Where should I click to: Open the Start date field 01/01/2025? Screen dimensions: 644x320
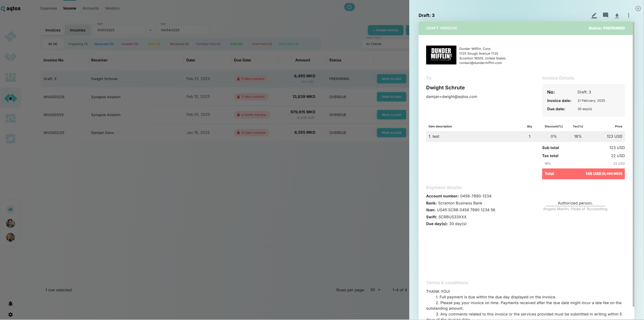[119, 30]
